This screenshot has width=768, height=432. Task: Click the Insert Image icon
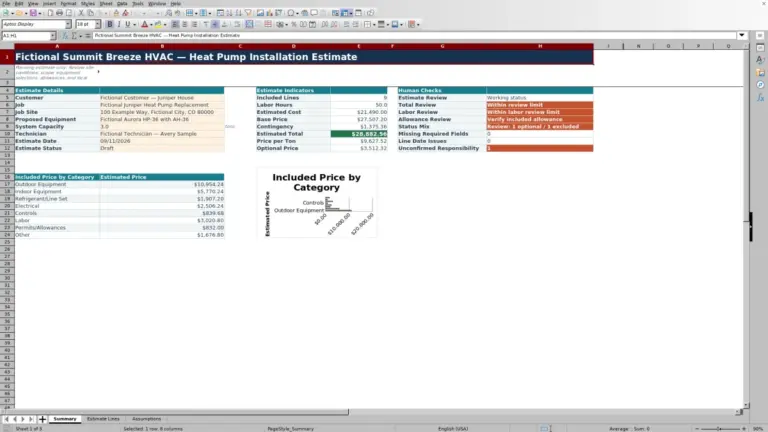260,13
